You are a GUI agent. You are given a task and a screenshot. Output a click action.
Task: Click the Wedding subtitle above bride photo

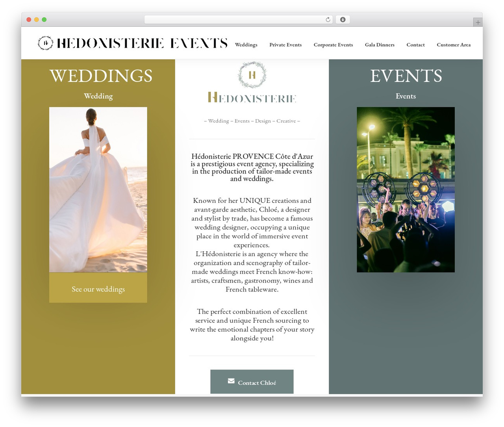click(x=98, y=96)
